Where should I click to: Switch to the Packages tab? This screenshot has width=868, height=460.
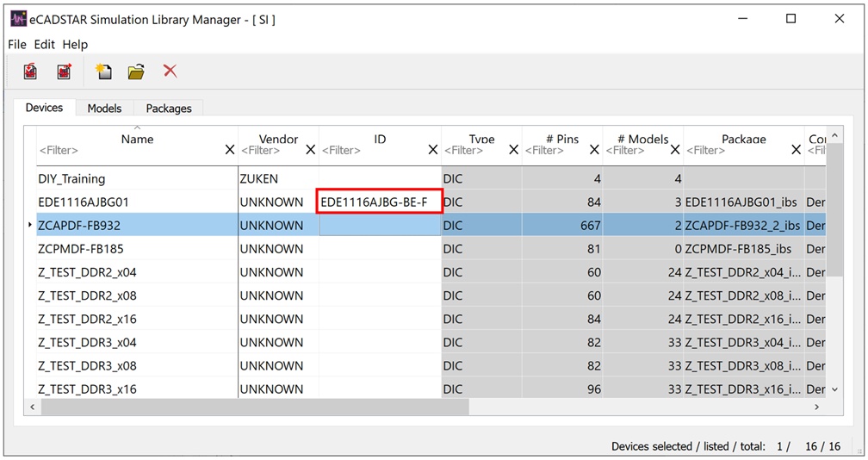point(169,109)
